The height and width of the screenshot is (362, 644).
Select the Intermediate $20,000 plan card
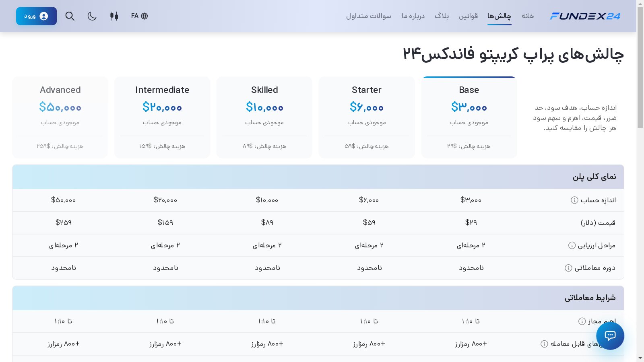pyautogui.click(x=162, y=117)
